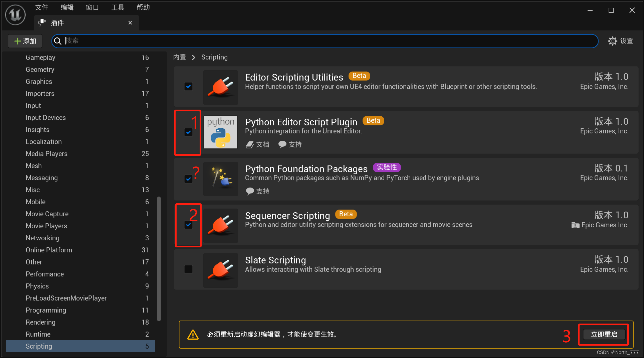The height and width of the screenshot is (358, 644).
Task: Click the 内置 breadcrumb
Action: coord(180,57)
